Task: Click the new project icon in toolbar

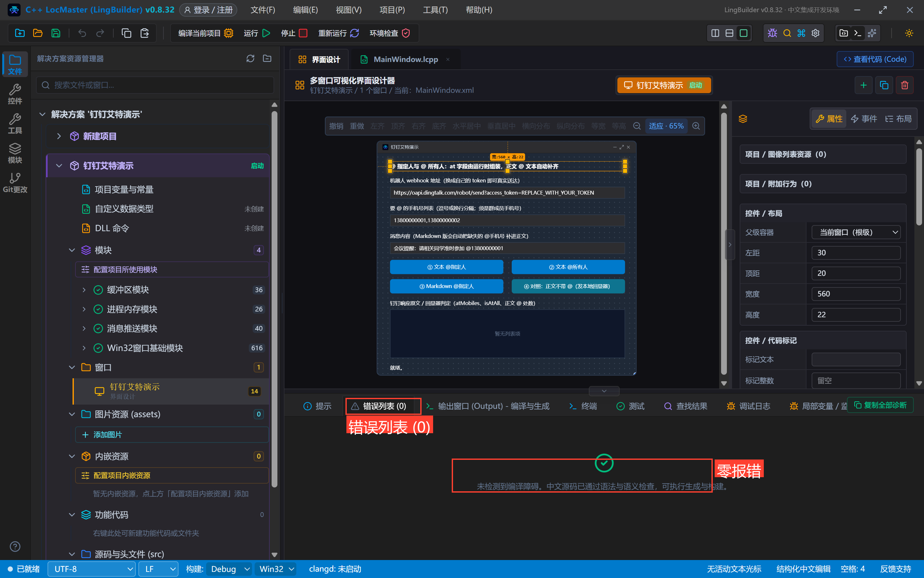Action: pyautogui.click(x=20, y=33)
